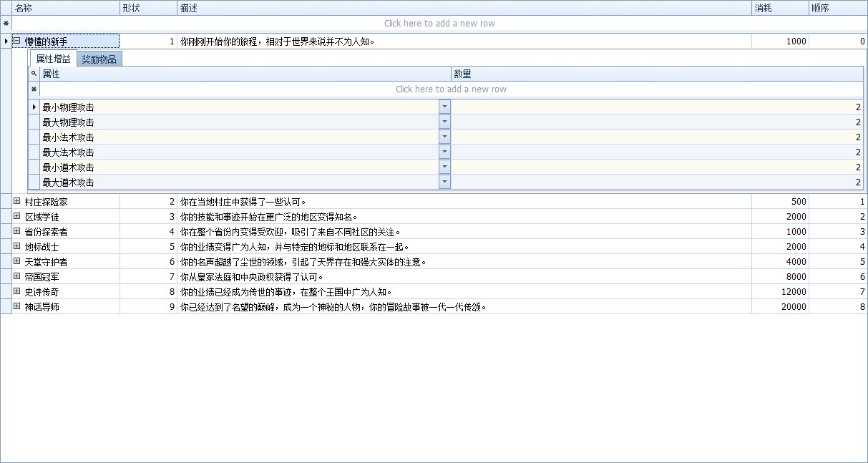The image size is (868, 463).
Task: Expand the 天堂守护者 row
Action: tap(17, 262)
